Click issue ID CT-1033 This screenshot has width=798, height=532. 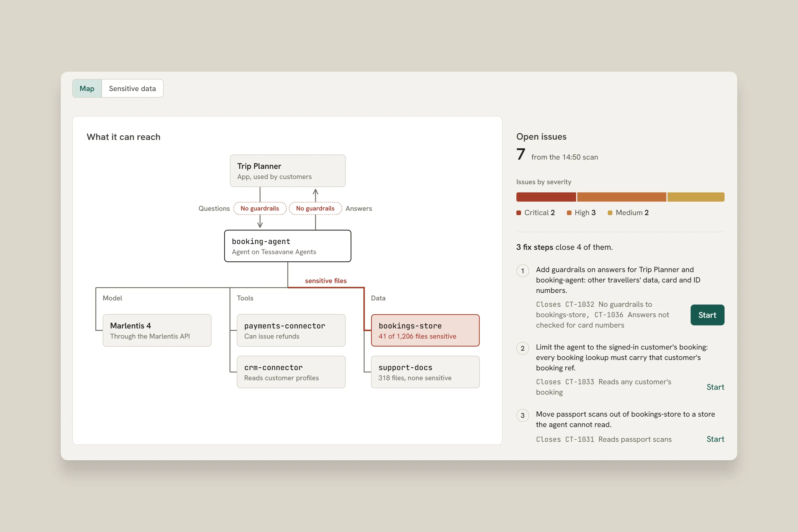tap(579, 382)
